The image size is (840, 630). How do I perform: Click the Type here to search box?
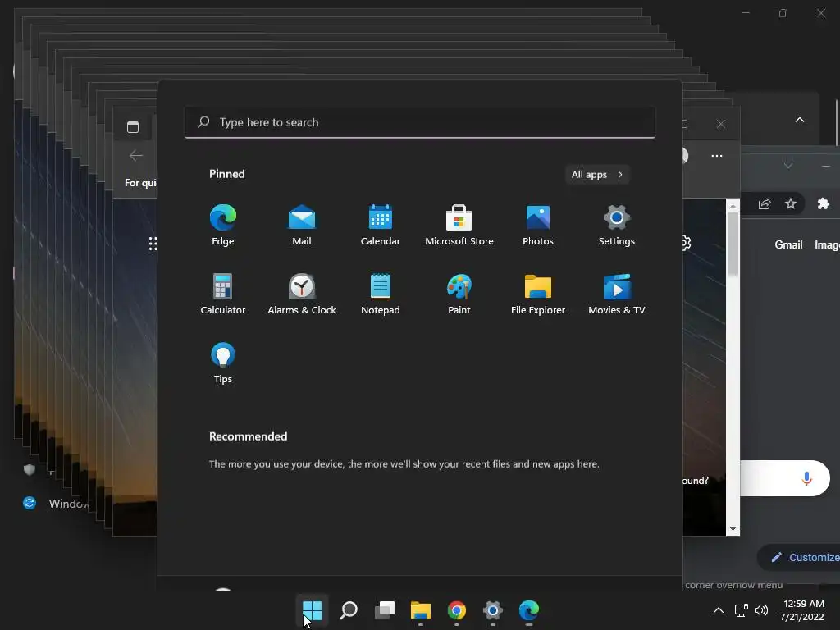pyautogui.click(x=420, y=122)
